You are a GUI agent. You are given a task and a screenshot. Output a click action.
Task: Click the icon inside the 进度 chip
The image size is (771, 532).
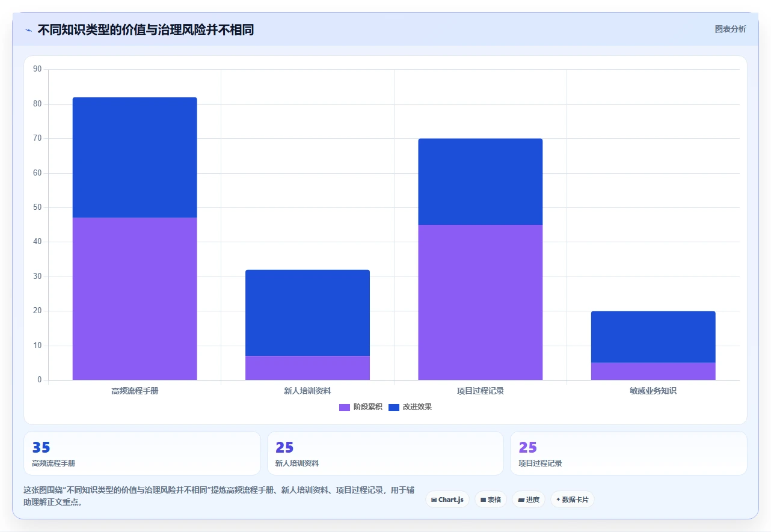pos(521,500)
